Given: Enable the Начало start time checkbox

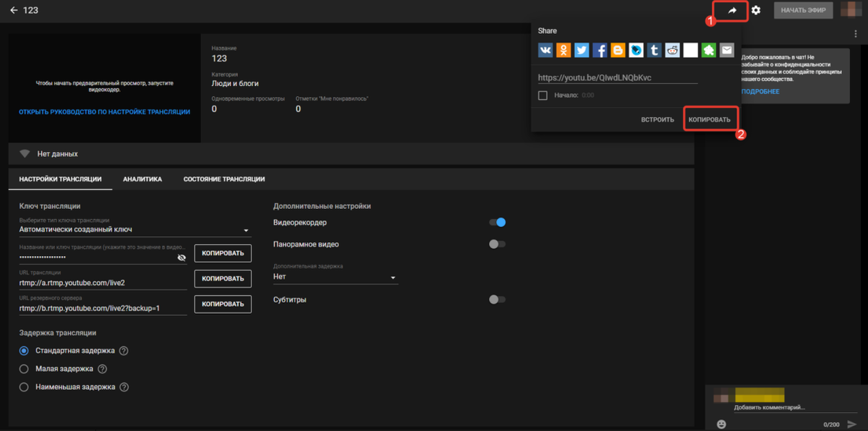Looking at the screenshot, I should 542,95.
